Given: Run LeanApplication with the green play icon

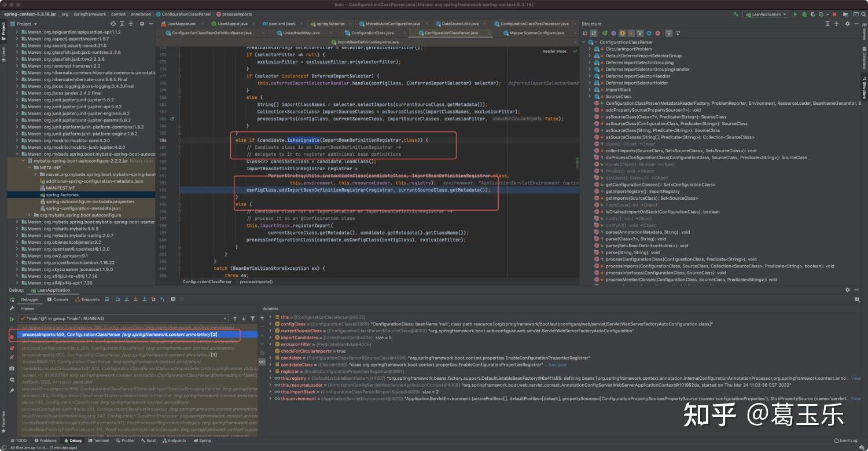Looking at the screenshot, I should coord(796,14).
